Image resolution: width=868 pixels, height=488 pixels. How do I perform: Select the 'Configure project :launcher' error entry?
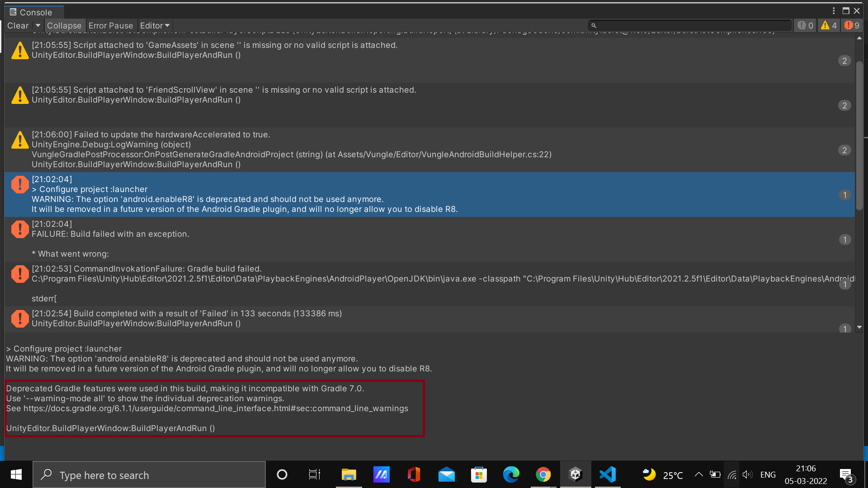click(x=429, y=194)
